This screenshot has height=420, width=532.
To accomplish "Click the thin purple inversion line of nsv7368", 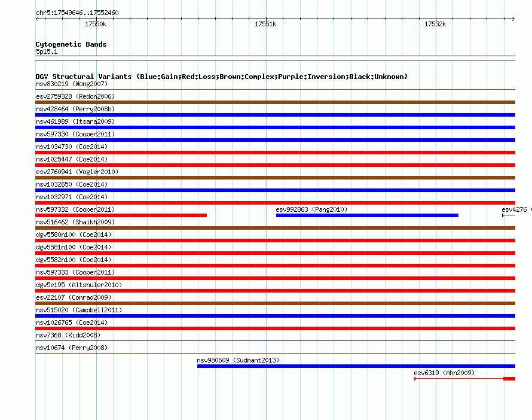I will tap(275, 340).
